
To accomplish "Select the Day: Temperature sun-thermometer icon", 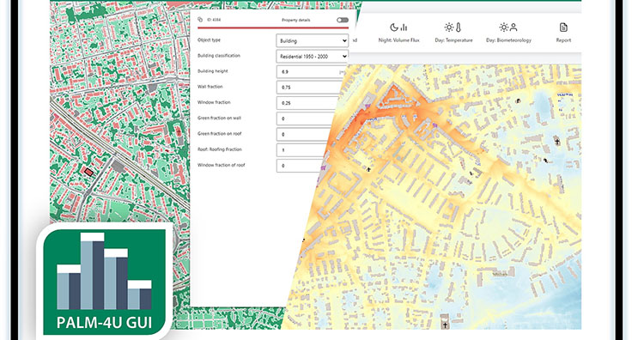I will pyautogui.click(x=453, y=27).
